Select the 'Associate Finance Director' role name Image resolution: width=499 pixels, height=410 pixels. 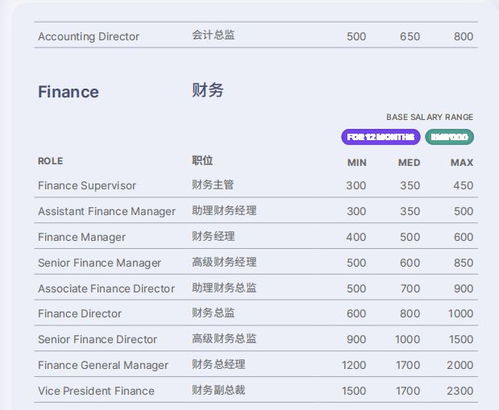coord(106,289)
